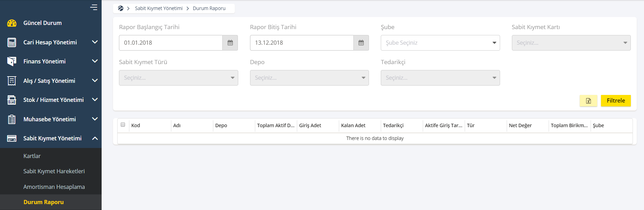
Task: Sort by Toplam Aktif D... column header
Action: click(x=276, y=125)
